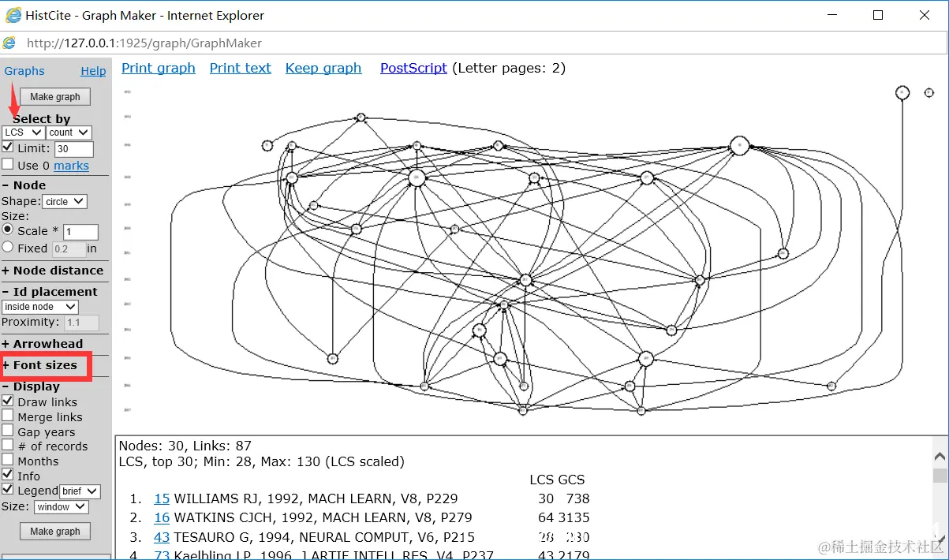Toggle the Legend checkbox

[8, 490]
